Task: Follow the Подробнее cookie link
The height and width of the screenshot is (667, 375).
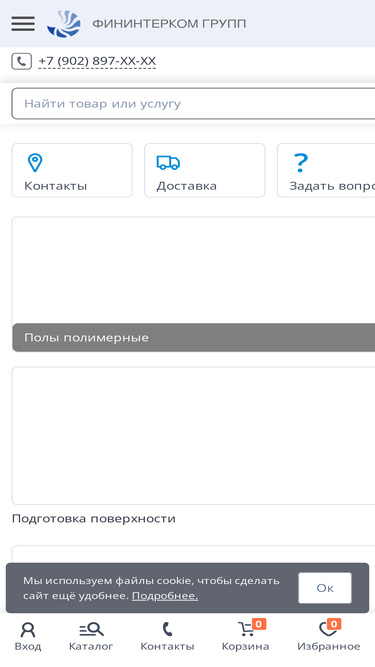Action: [x=165, y=596]
